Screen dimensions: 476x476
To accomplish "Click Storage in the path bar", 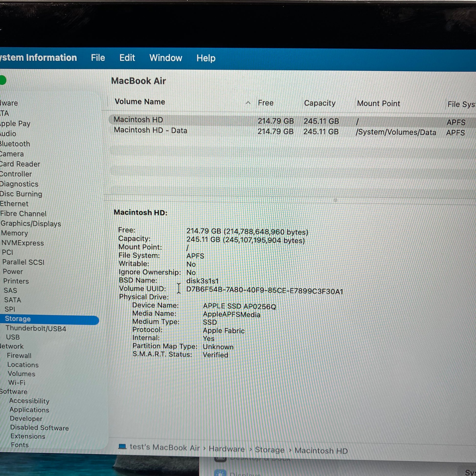I will click(269, 450).
